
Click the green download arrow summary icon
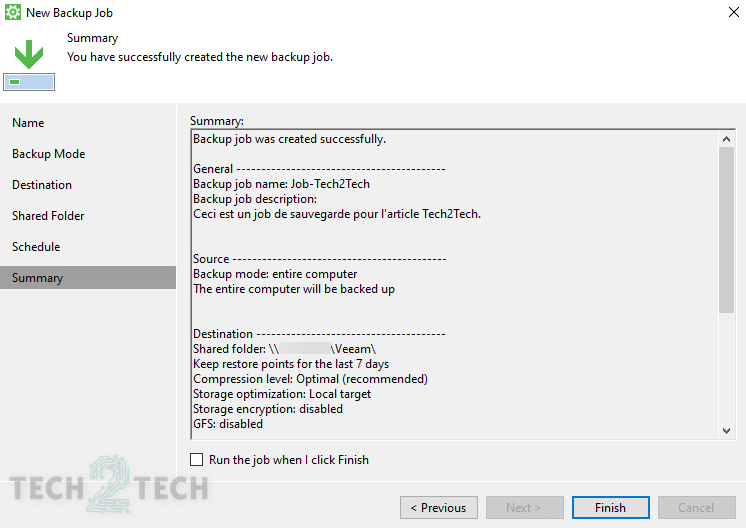click(29, 55)
